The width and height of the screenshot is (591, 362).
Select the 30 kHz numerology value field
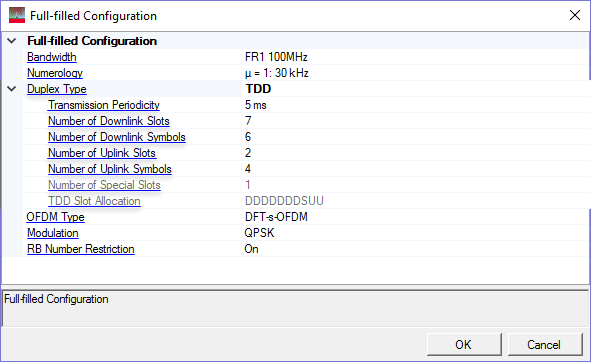point(415,73)
